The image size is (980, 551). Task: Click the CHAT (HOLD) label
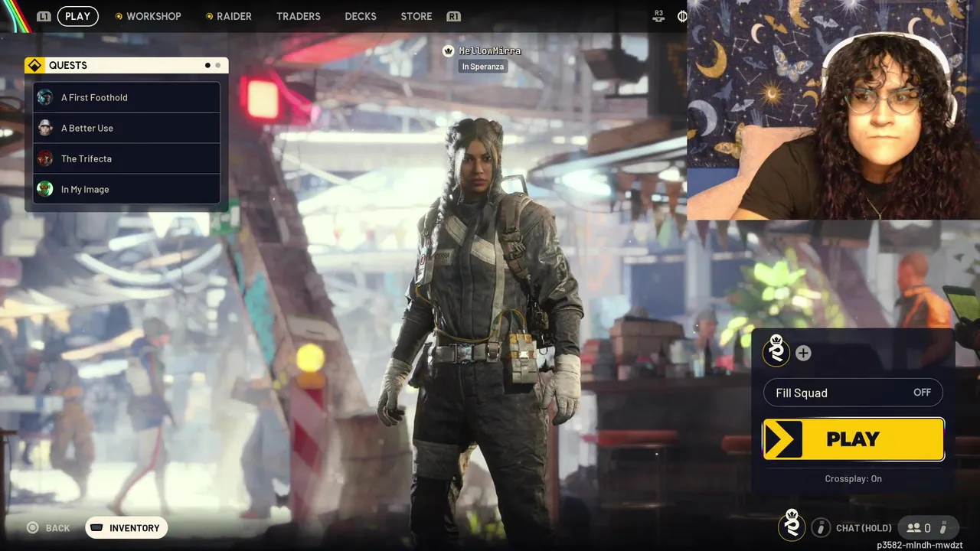coord(864,528)
